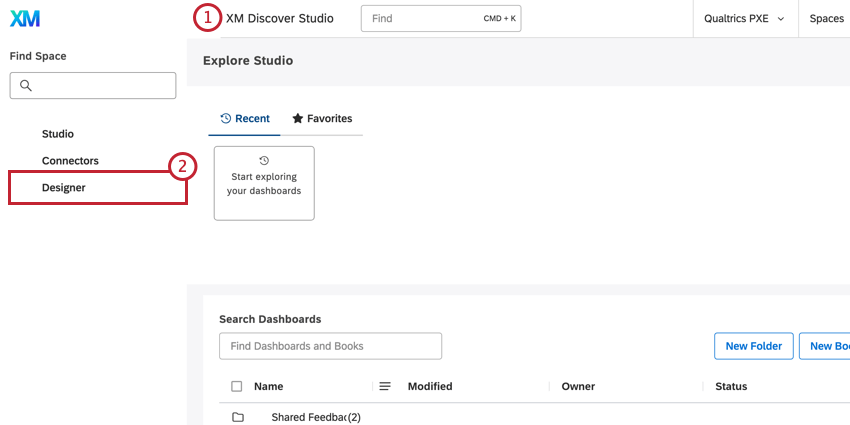
Task: Select the Recent tab
Action: [245, 118]
